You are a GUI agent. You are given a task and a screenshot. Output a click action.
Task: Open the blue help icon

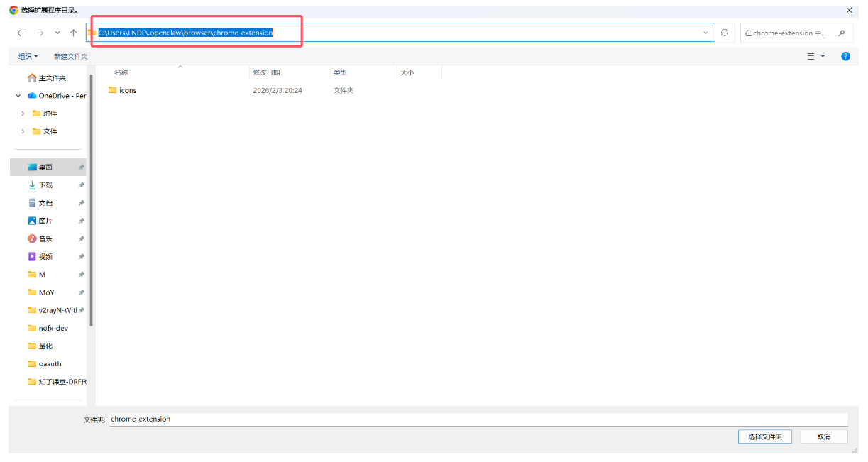coord(845,56)
